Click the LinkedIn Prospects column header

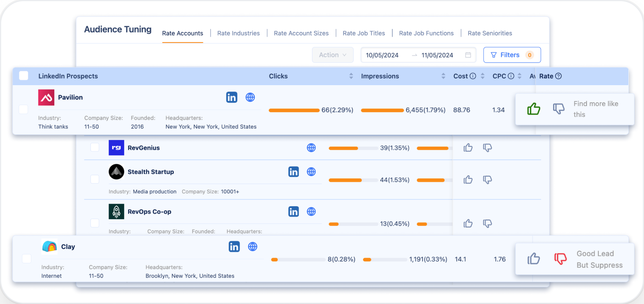tap(68, 76)
